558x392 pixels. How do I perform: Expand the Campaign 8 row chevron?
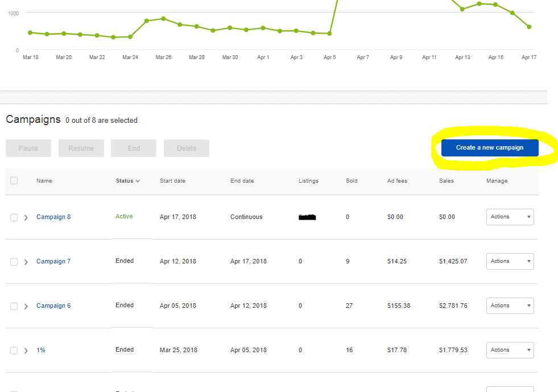(x=26, y=217)
